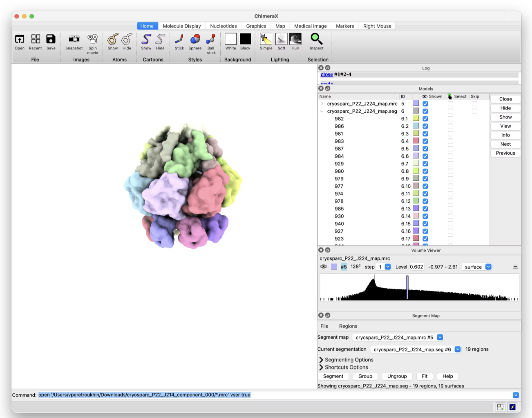This screenshot has width=532, height=418.
Task: Set Black background color
Action: [245, 39]
